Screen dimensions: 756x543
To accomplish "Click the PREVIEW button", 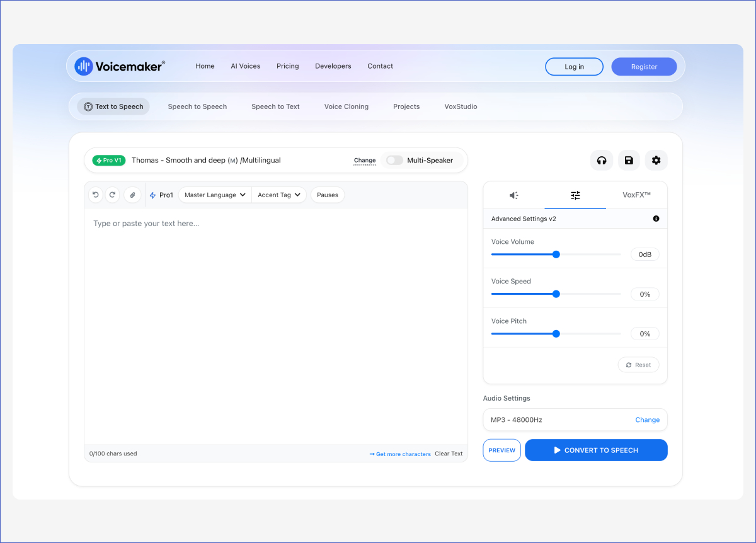I will click(x=502, y=450).
